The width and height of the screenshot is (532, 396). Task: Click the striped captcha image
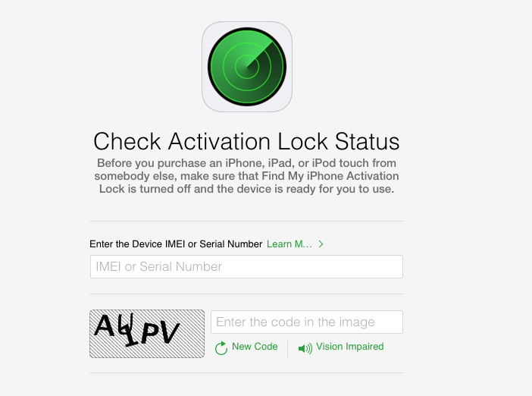tap(147, 334)
